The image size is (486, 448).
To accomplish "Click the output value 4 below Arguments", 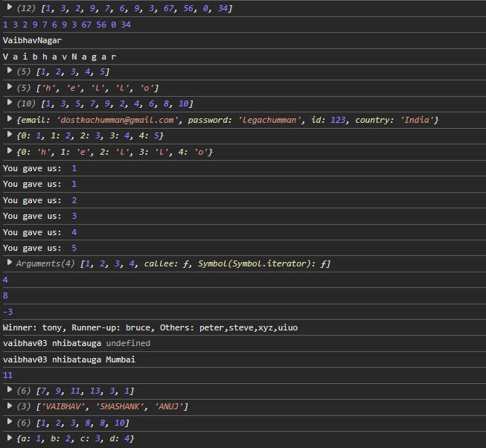I will 5,280.
